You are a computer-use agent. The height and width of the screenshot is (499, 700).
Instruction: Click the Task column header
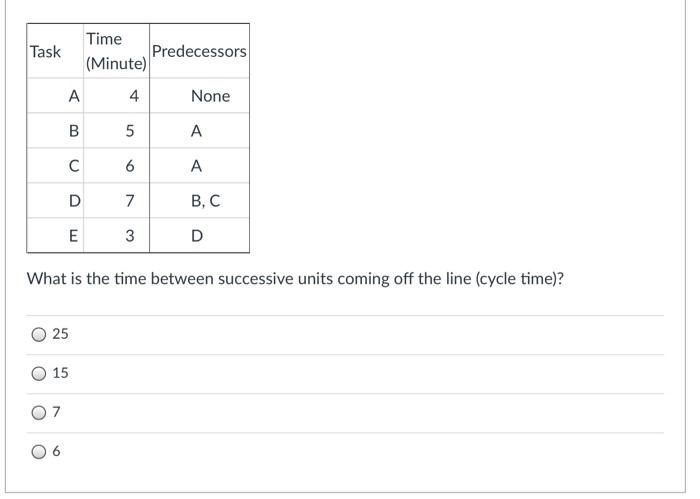[x=55, y=51]
